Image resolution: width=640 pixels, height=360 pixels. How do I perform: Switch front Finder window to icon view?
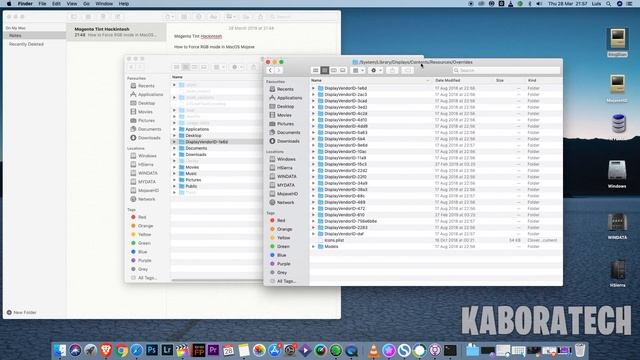pos(316,70)
